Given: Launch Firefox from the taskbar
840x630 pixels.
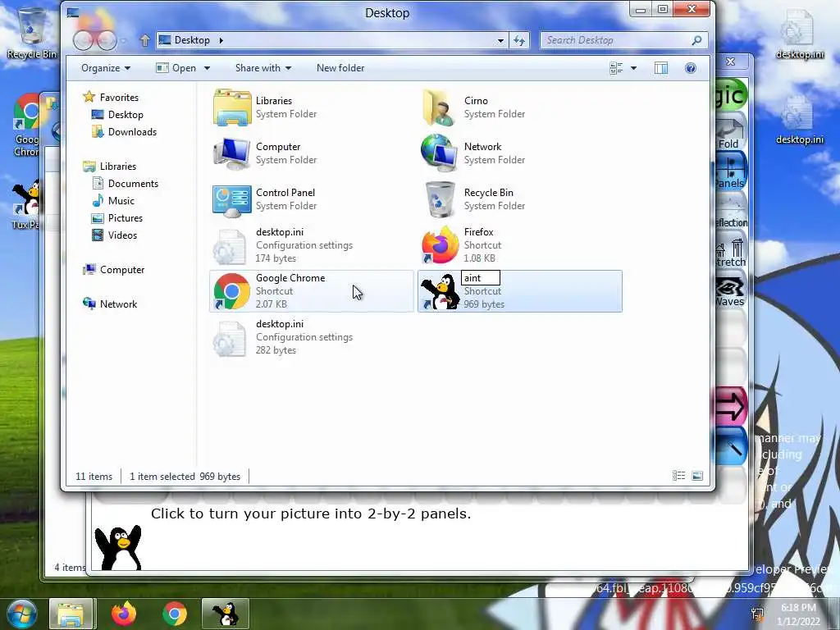Looking at the screenshot, I should 124,614.
